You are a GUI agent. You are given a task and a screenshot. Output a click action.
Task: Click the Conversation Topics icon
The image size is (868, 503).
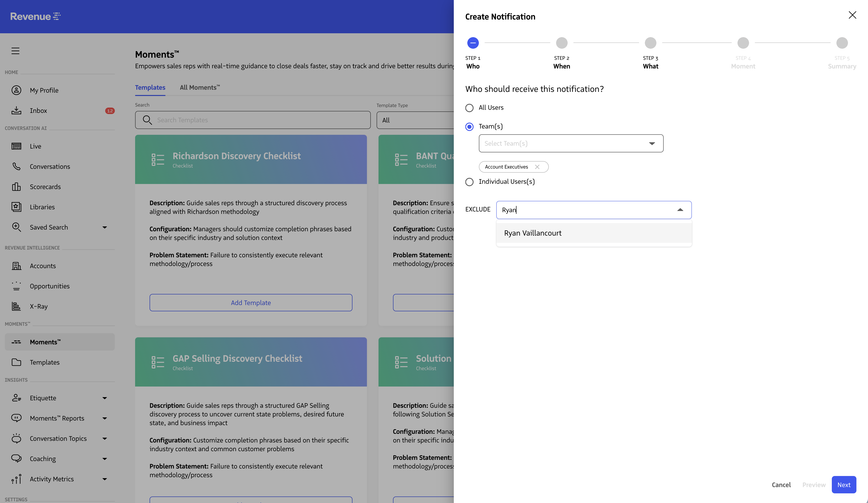click(x=16, y=439)
